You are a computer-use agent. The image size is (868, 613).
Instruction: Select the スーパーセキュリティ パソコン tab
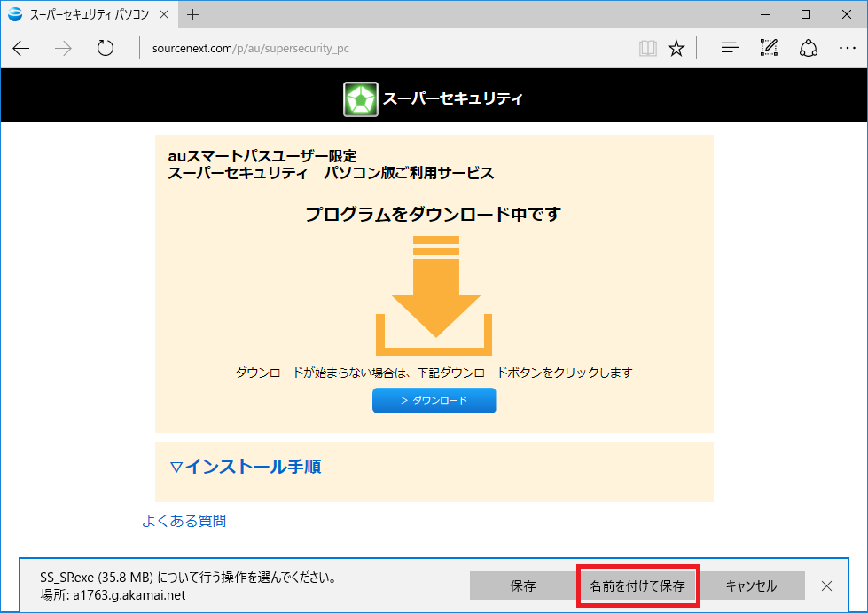click(90, 14)
